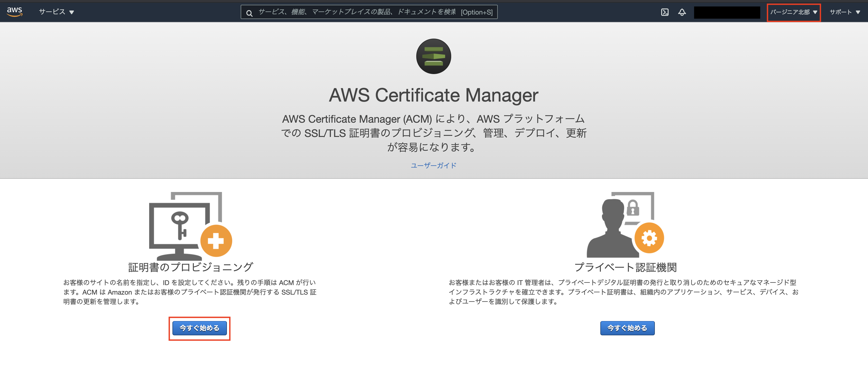Click the AWS Certificate Manager service icon

(x=434, y=56)
